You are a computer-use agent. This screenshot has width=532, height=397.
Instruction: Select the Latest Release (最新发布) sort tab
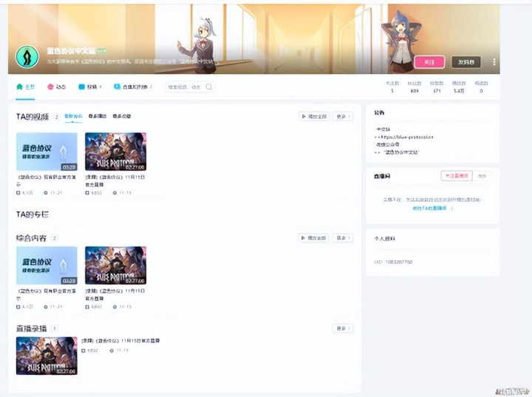pos(74,116)
